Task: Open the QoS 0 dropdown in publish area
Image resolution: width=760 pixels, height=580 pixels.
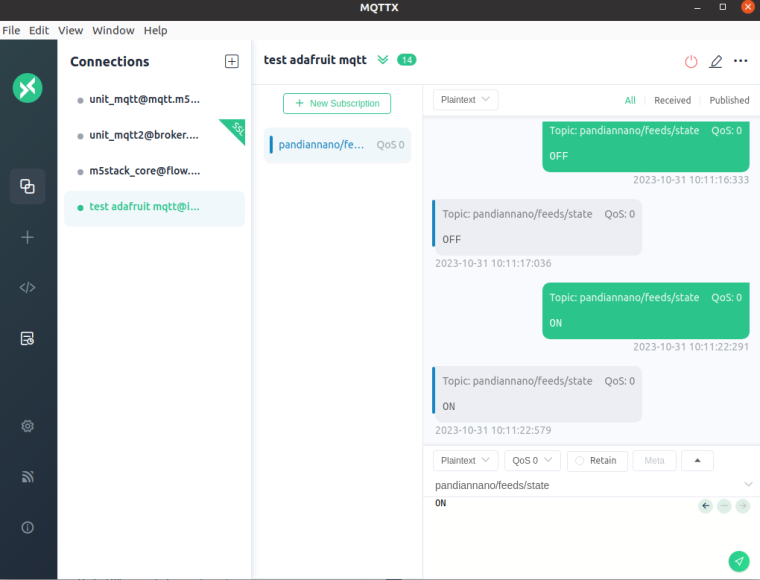Action: [x=532, y=461]
